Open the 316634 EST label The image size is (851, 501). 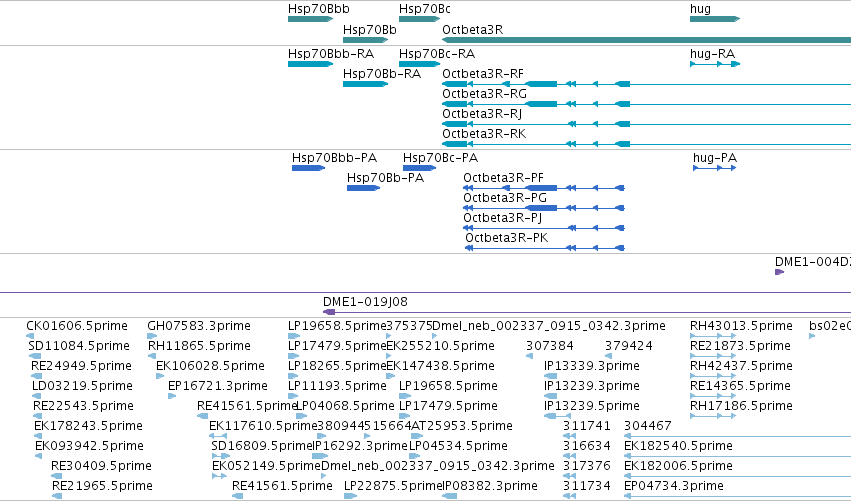coord(587,446)
